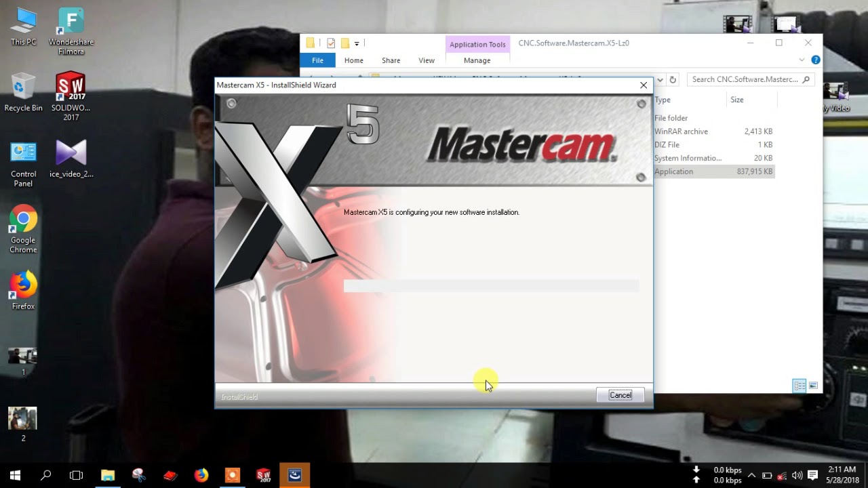Open the Windows Start menu
868x488 pixels.
tap(15, 475)
